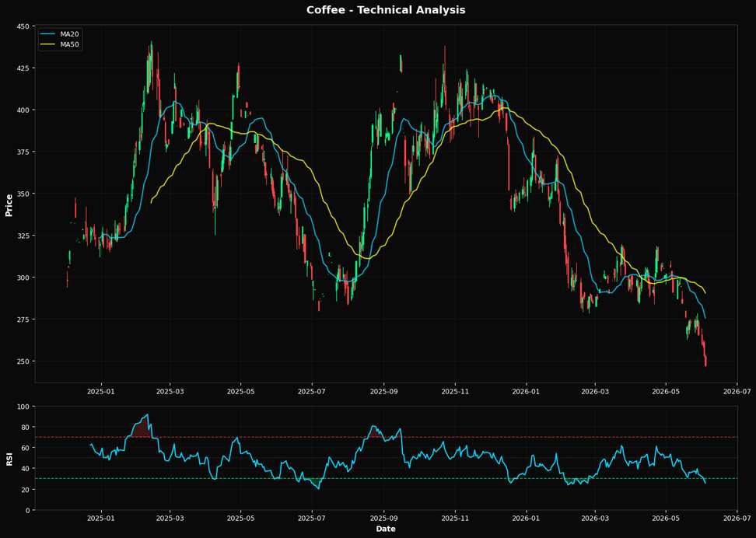
Task: Click the 350 price axis tick
Action: 23,194
